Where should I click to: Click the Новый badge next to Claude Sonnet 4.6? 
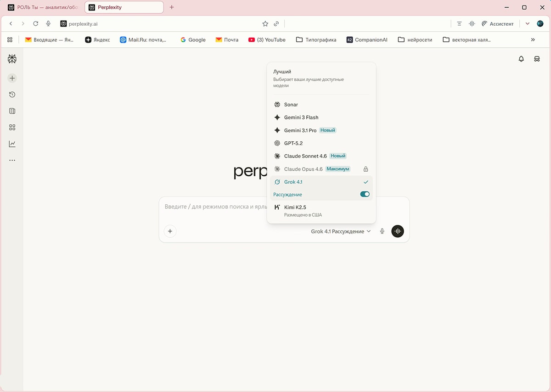pyautogui.click(x=338, y=156)
